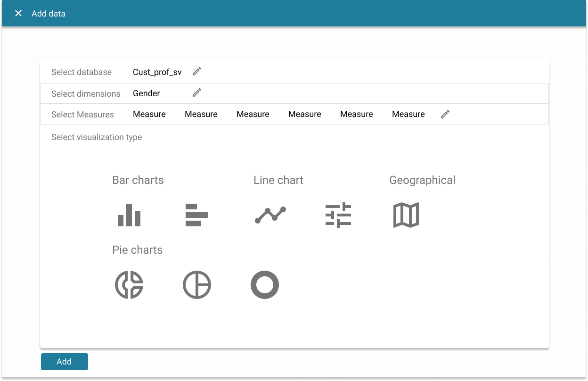The image size is (588, 381).
Task: Pick the quartered pie chart icon
Action: click(x=197, y=285)
